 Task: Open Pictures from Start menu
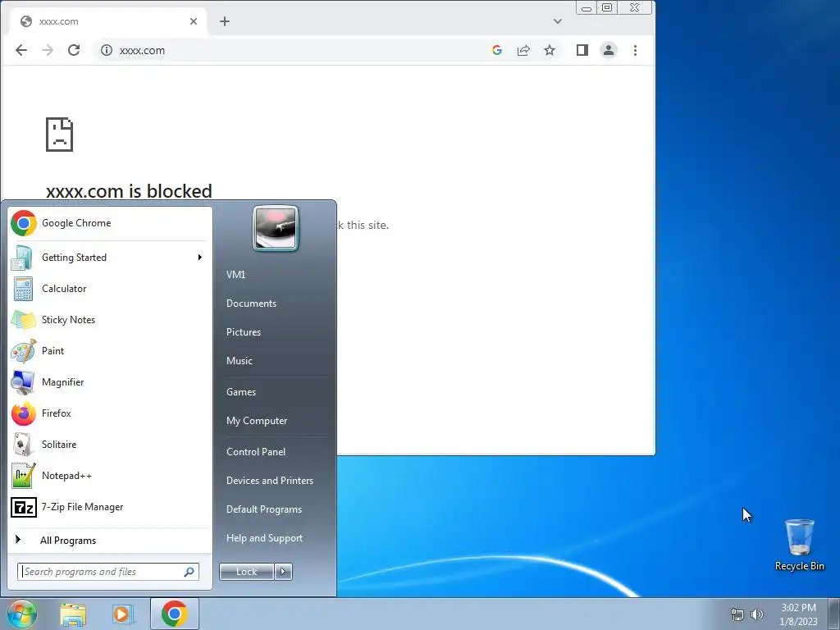[276, 332]
